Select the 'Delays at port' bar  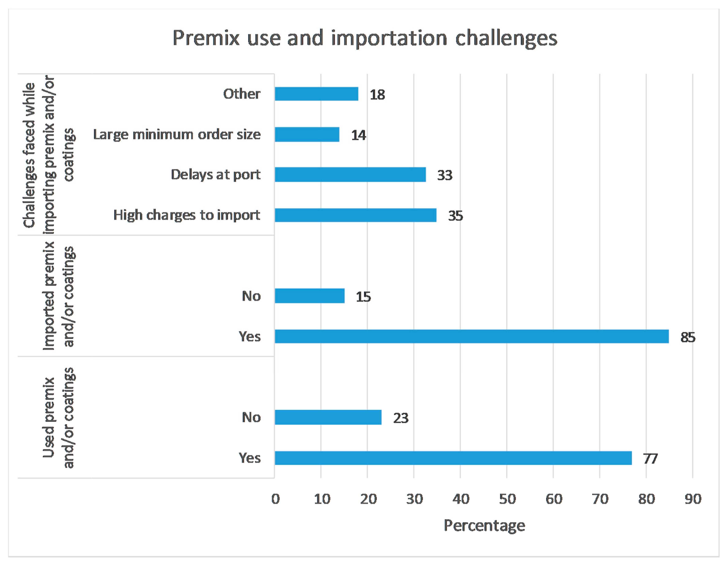pos(350,175)
